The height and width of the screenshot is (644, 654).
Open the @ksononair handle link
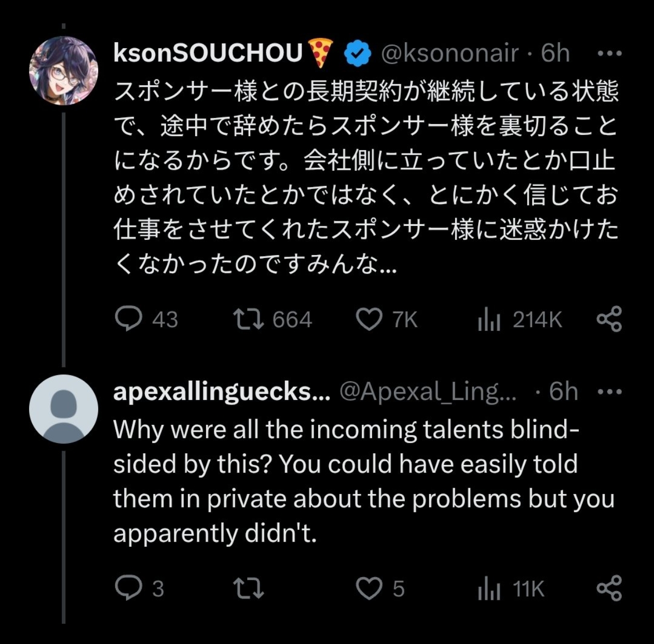tap(449, 53)
